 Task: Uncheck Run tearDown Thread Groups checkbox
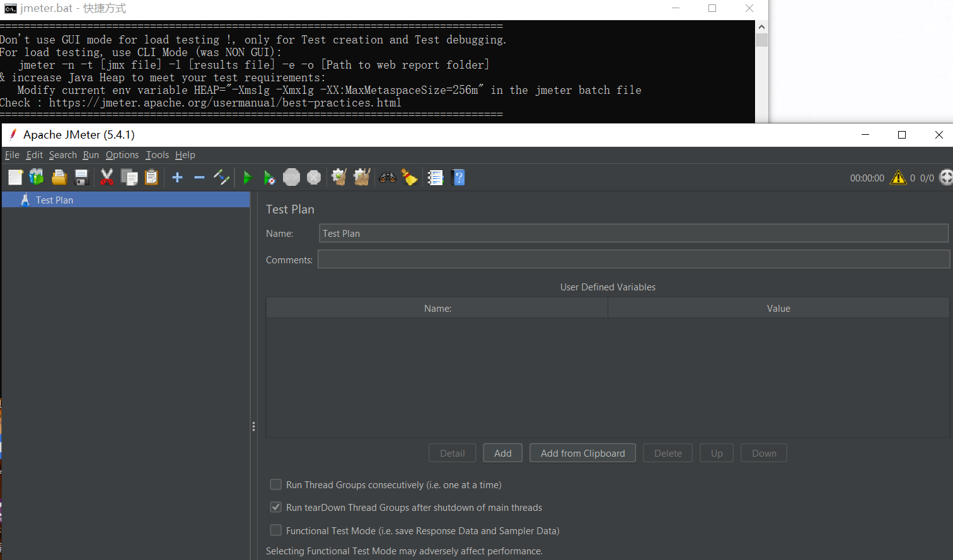(x=275, y=507)
